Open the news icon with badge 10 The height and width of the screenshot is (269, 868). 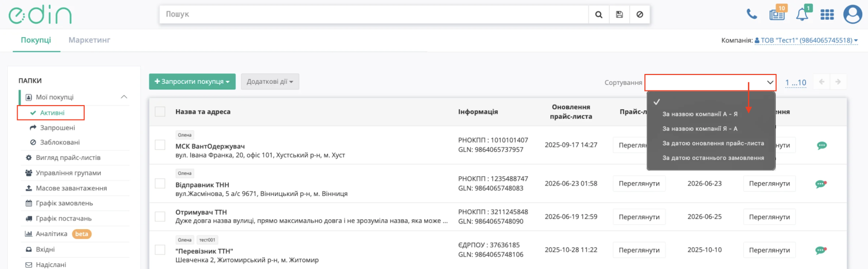point(777,14)
